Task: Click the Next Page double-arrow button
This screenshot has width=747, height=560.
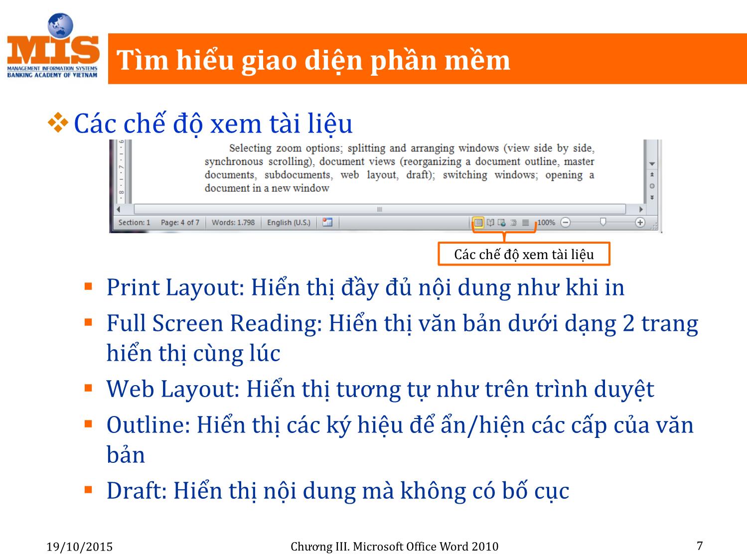Action: click(x=652, y=197)
